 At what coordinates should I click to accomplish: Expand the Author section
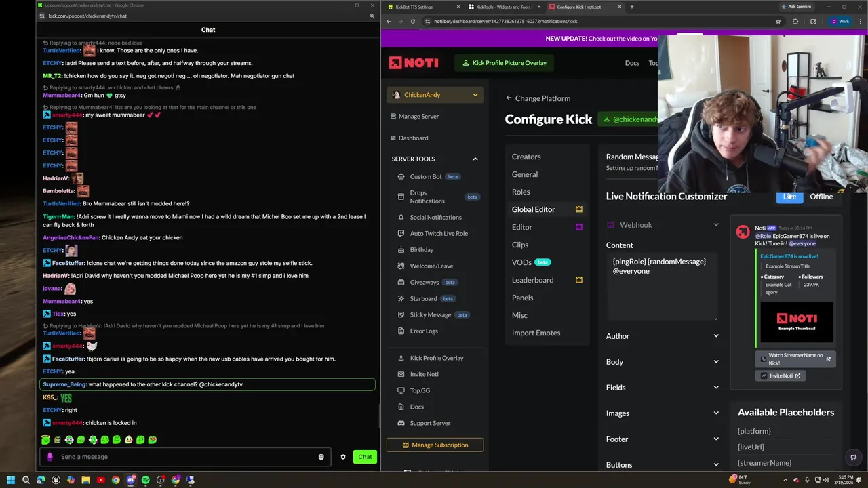pos(663,336)
